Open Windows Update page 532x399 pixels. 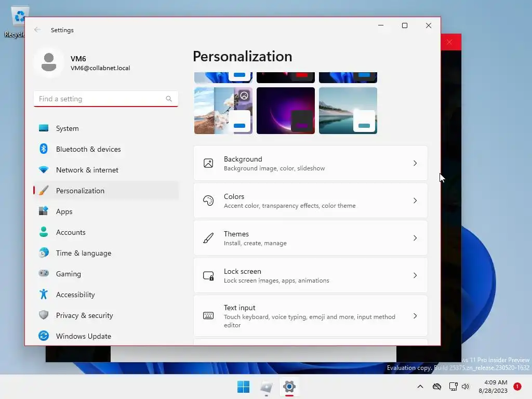(x=106, y=336)
